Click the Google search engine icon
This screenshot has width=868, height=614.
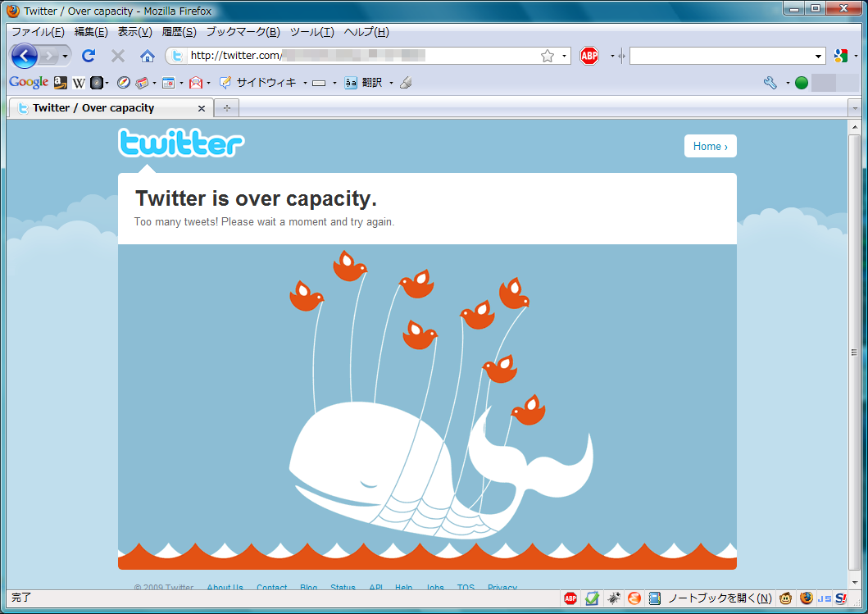click(841, 56)
